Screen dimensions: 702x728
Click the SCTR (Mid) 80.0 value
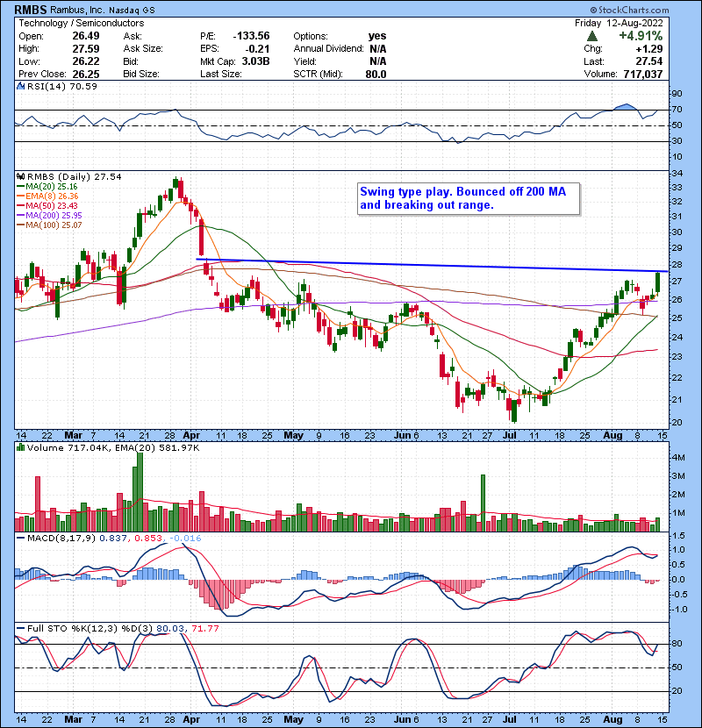pos(376,74)
